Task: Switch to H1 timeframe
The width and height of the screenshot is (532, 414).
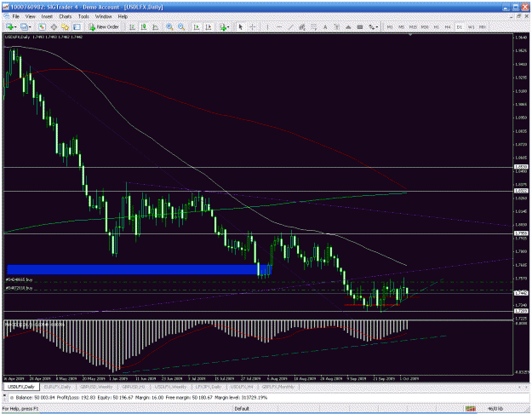Action: click(x=437, y=26)
